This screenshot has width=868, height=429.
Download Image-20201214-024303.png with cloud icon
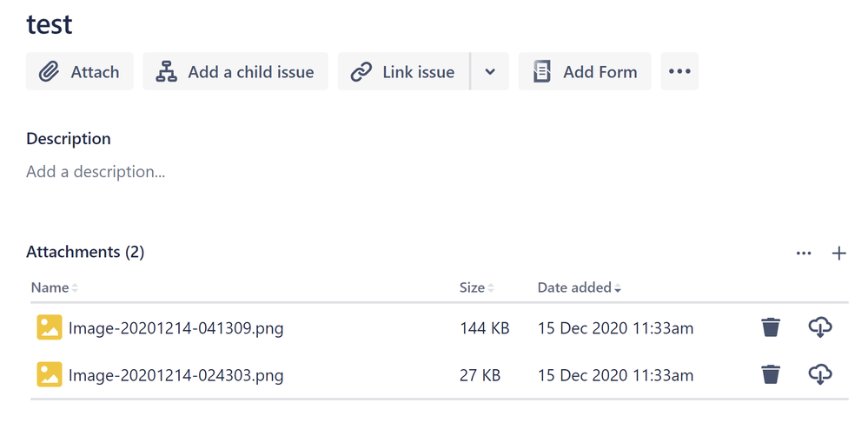point(820,375)
